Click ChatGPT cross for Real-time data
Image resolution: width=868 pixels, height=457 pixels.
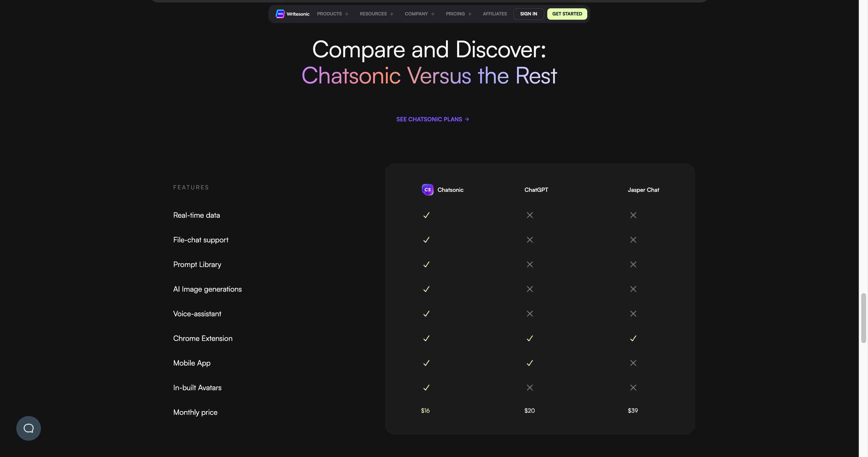pyautogui.click(x=530, y=215)
